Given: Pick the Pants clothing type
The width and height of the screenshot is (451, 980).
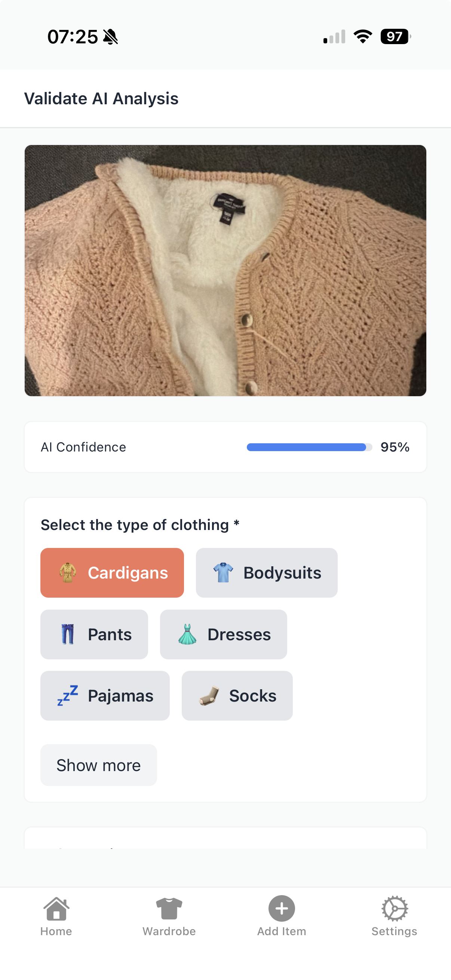Looking at the screenshot, I should point(94,634).
